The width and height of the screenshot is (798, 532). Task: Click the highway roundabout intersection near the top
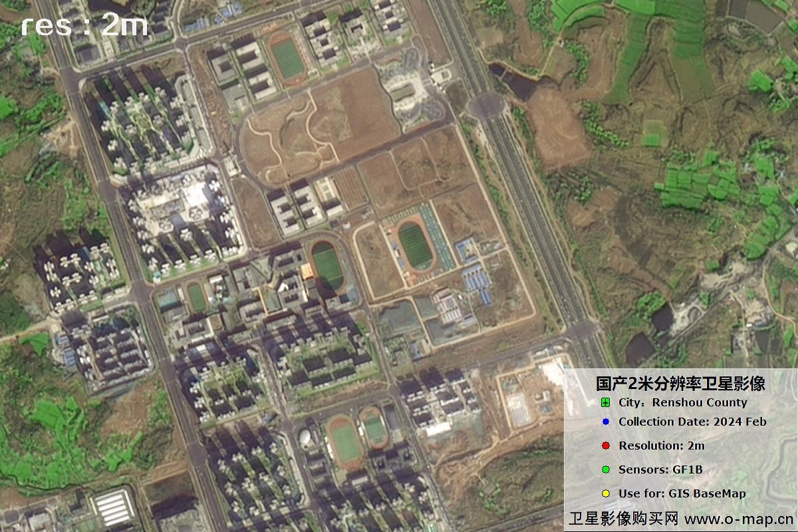487,105
